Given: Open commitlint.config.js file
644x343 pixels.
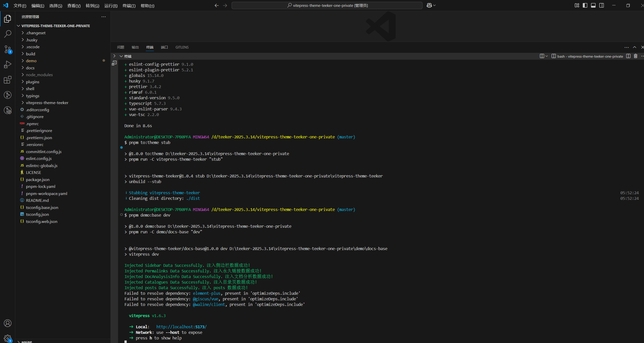Looking at the screenshot, I should pos(63,152).
